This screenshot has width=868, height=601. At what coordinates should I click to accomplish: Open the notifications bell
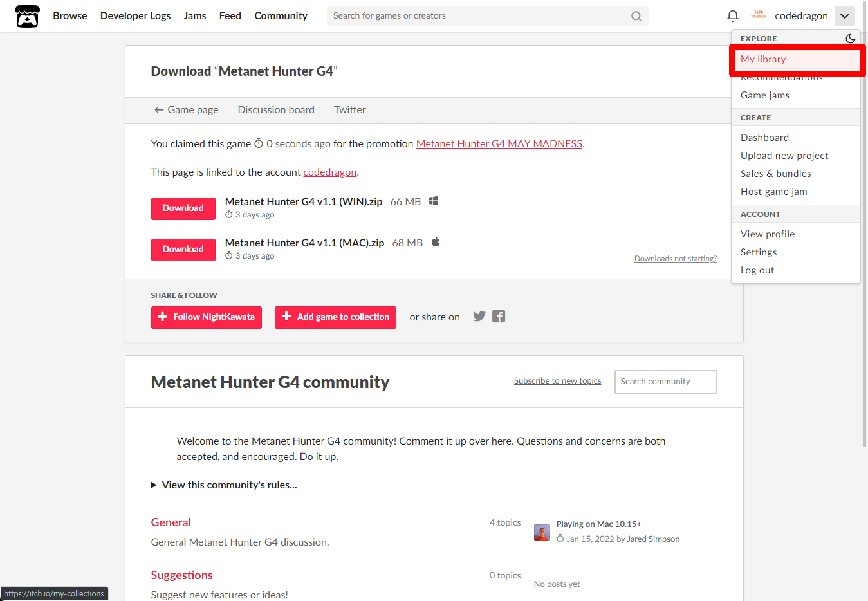(x=732, y=16)
